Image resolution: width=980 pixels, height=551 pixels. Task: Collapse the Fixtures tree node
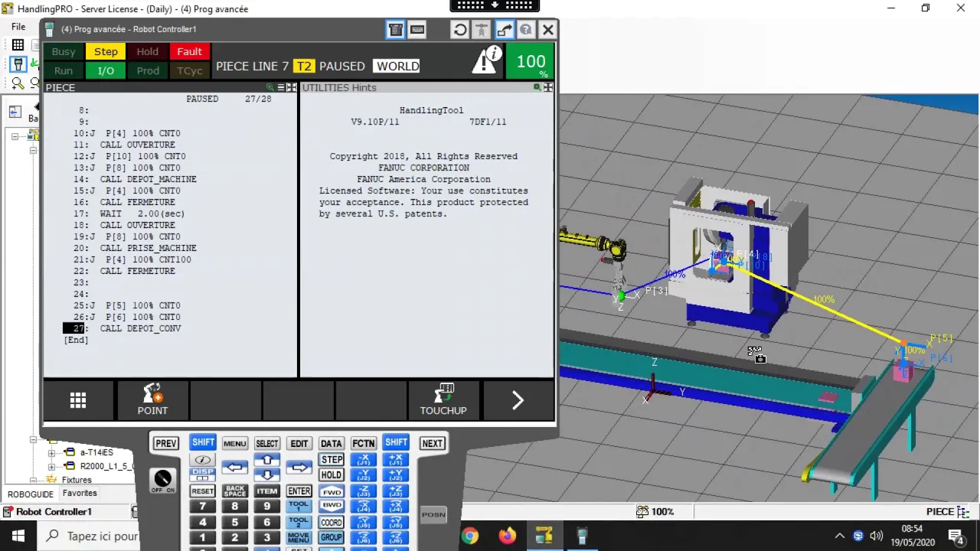click(x=33, y=480)
